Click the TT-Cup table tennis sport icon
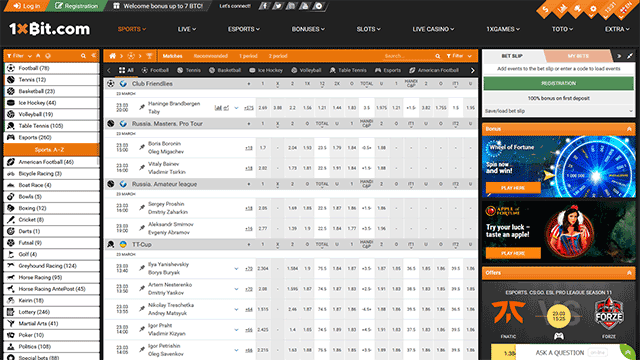This screenshot has width=640, height=360. pyautogui.click(x=111, y=244)
